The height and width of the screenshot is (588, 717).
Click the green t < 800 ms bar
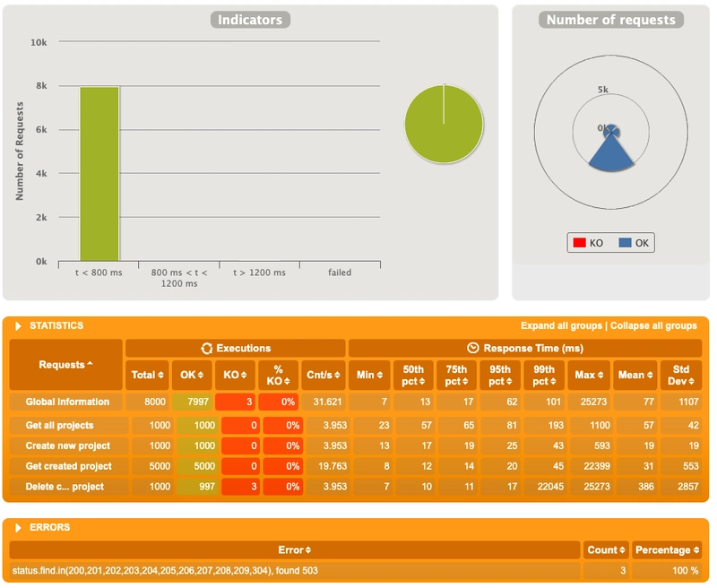(99, 173)
